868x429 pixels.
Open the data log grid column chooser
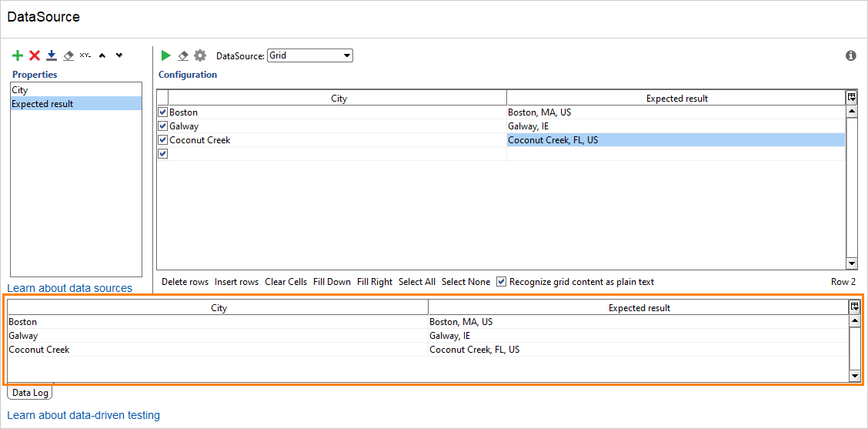pos(854,307)
